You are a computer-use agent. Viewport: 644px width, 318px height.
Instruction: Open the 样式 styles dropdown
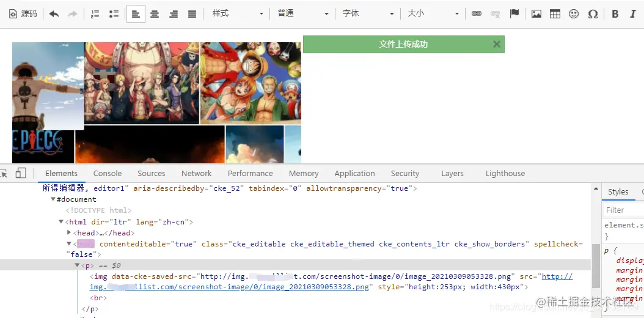[237, 13]
